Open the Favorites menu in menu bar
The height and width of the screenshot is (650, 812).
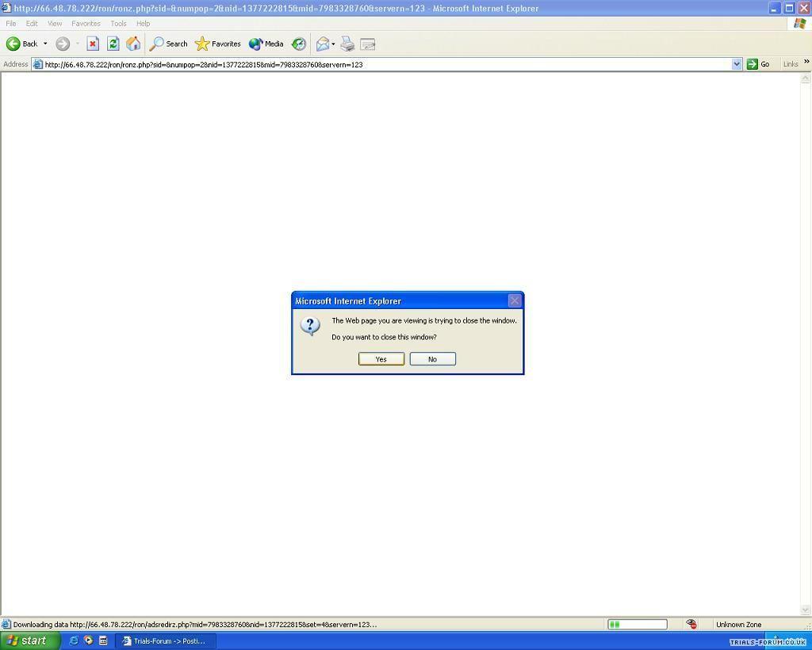click(x=86, y=23)
